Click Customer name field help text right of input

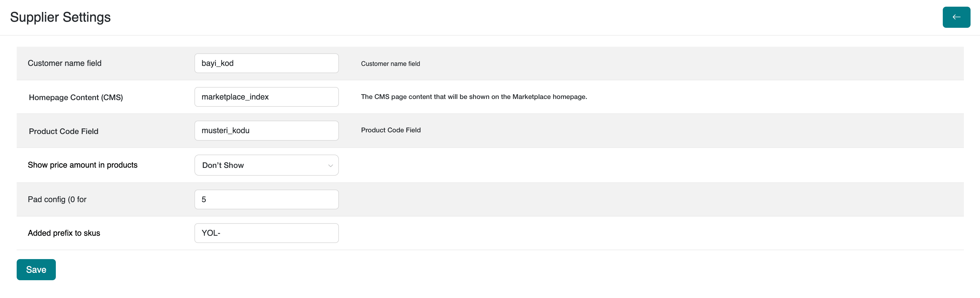click(390, 64)
